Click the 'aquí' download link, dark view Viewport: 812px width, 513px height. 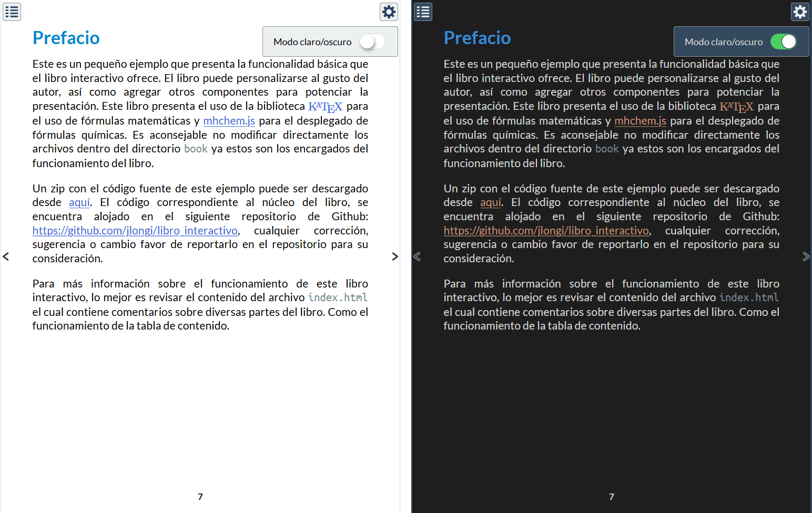point(491,202)
